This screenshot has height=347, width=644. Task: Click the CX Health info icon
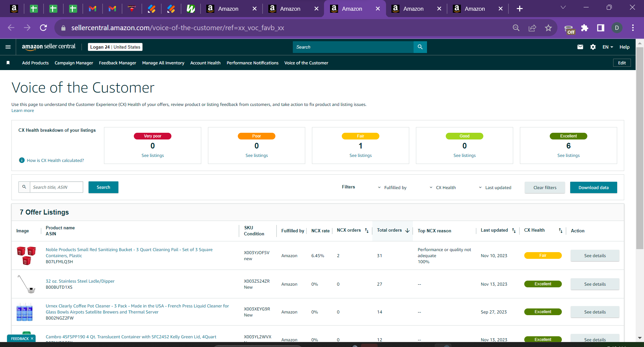click(22, 160)
